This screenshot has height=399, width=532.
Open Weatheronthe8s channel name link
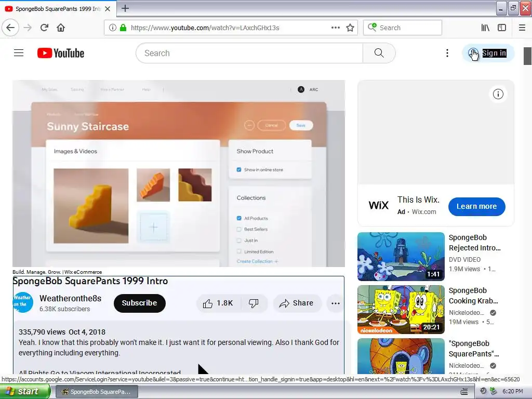point(70,298)
